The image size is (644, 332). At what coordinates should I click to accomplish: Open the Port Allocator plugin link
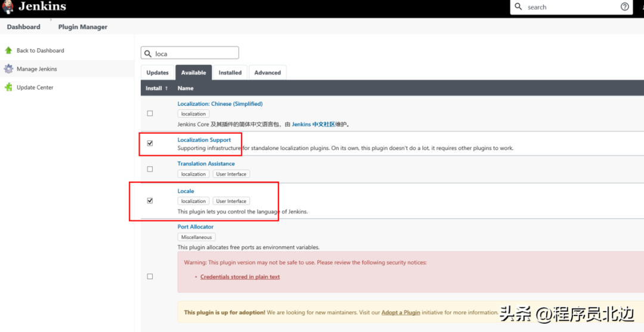click(x=196, y=227)
